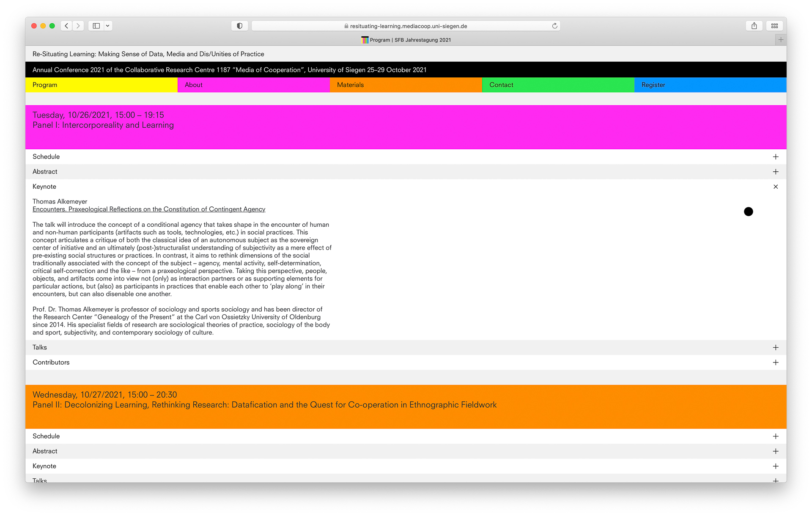The height and width of the screenshot is (516, 812).
Task: Click the tab favicon icon
Action: point(365,40)
